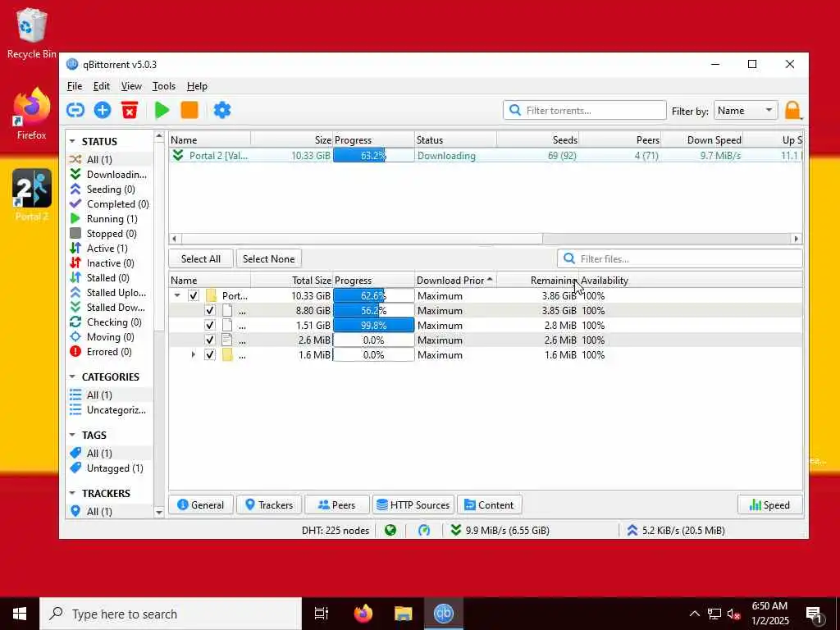
Task: Open Options via blue gear icon
Action: point(221,110)
